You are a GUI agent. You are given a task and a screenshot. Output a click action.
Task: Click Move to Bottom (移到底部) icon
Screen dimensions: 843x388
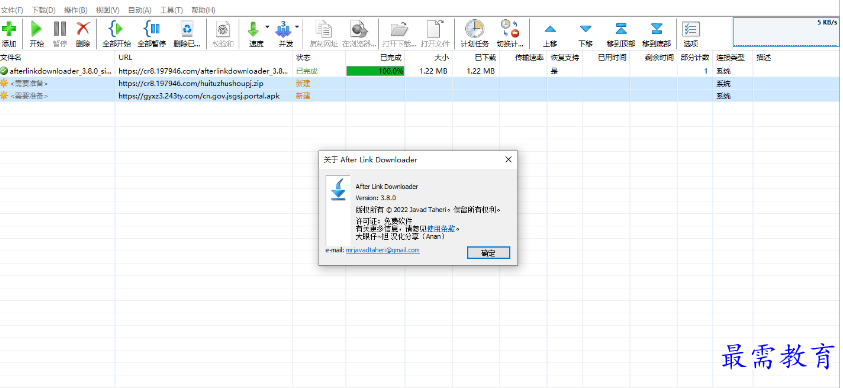(x=656, y=29)
